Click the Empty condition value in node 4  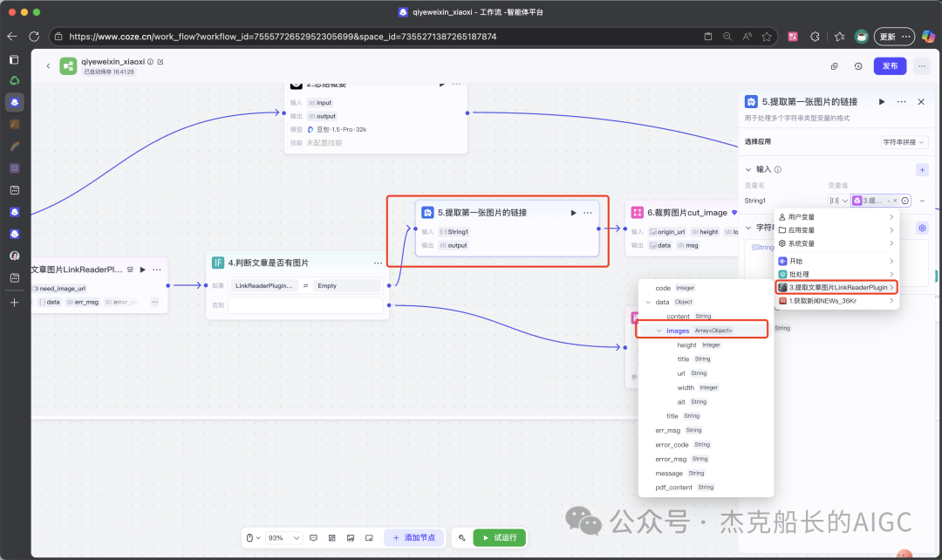(347, 286)
